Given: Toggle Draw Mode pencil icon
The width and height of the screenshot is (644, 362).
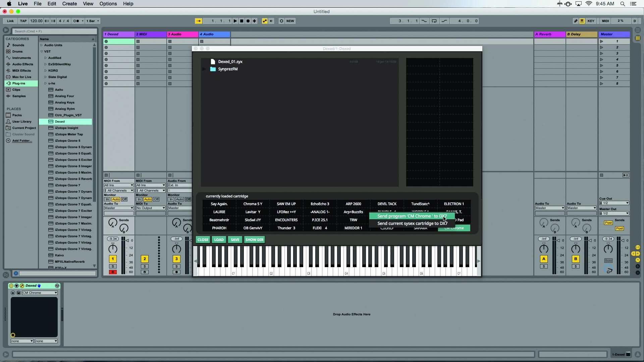Looking at the screenshot, I should click(576, 21).
